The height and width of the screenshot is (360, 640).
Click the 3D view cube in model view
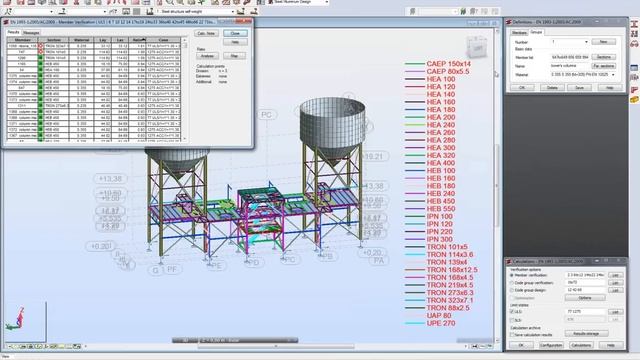click(477, 47)
